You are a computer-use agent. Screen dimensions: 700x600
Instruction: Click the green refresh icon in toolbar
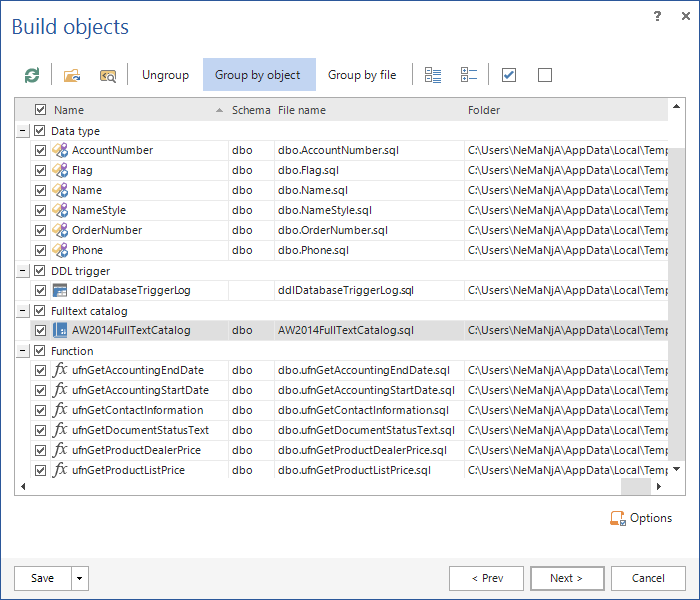pyautogui.click(x=33, y=75)
